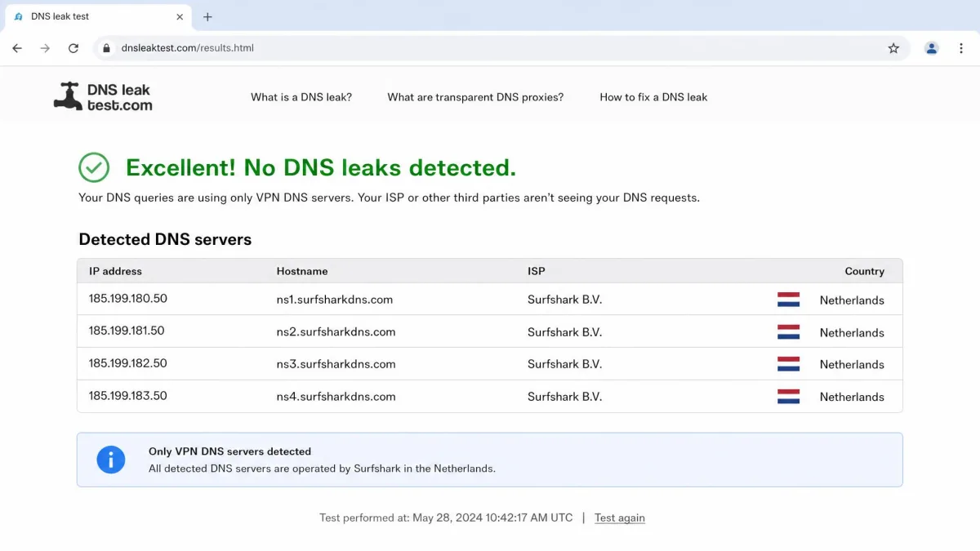Click Surfshark B.V. in the ns2 row
Image resolution: width=980 pixels, height=551 pixels.
[565, 332]
